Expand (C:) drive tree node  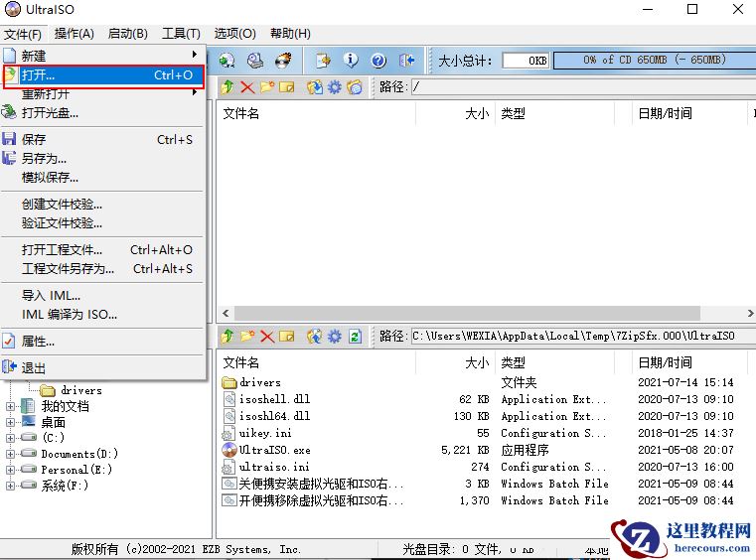tap(10, 438)
